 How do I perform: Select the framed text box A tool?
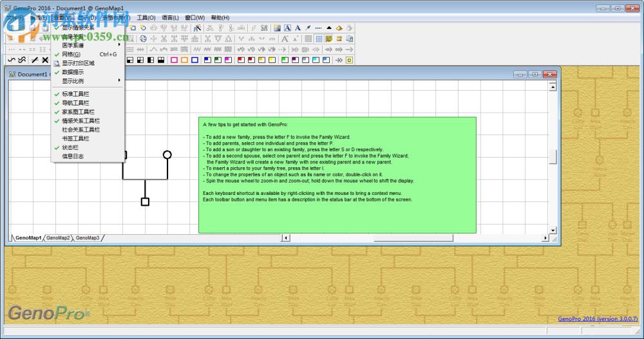(287, 28)
